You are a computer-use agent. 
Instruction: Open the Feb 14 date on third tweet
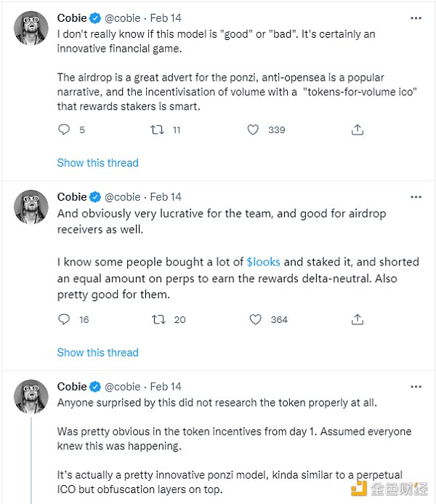(x=166, y=387)
